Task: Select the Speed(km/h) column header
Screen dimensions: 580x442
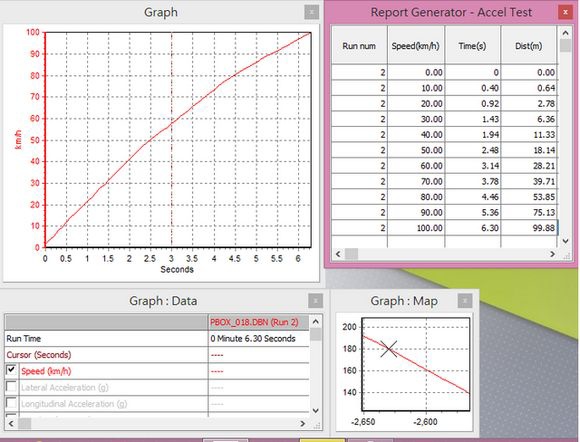Action: (416, 45)
